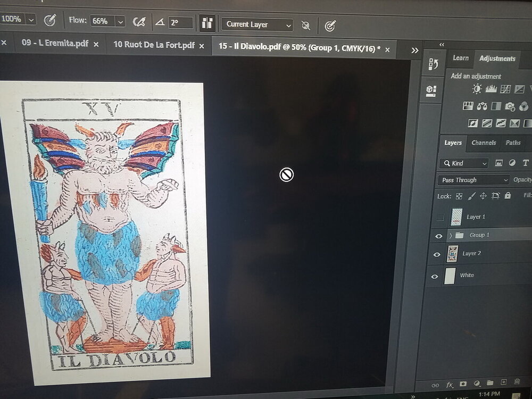Toggle visibility of the White layer
This screenshot has height=399, width=532.
point(435,276)
